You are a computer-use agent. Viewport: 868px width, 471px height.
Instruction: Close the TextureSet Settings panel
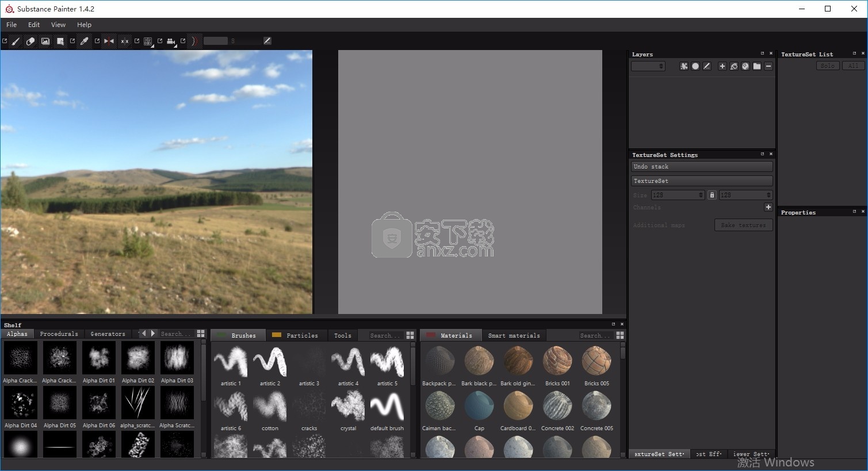[771, 154]
